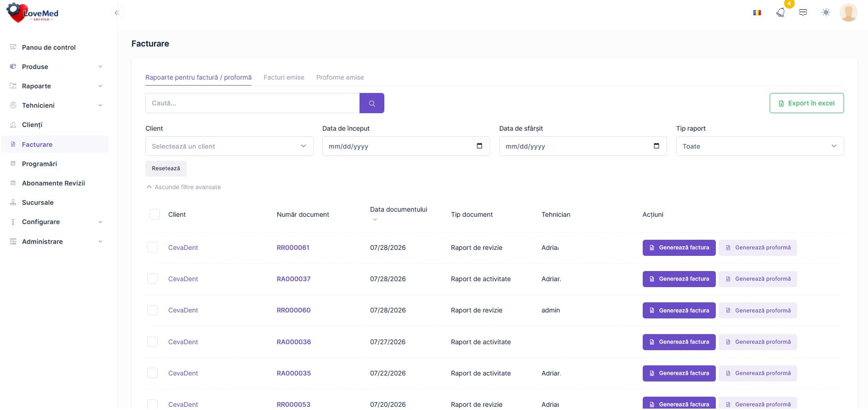Click the Romanian flag language icon

[x=757, y=12]
